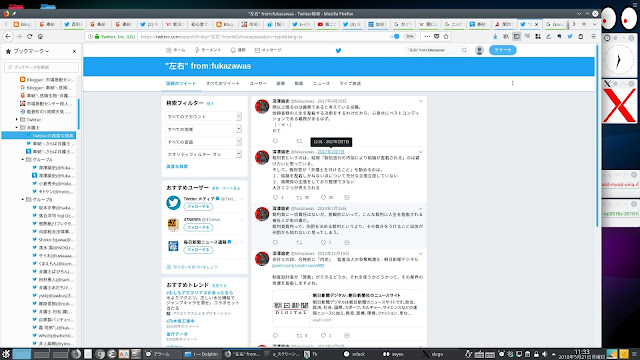Switch to the すべてのツイート tab
The width and height of the screenshot is (640, 360).
coord(223,83)
